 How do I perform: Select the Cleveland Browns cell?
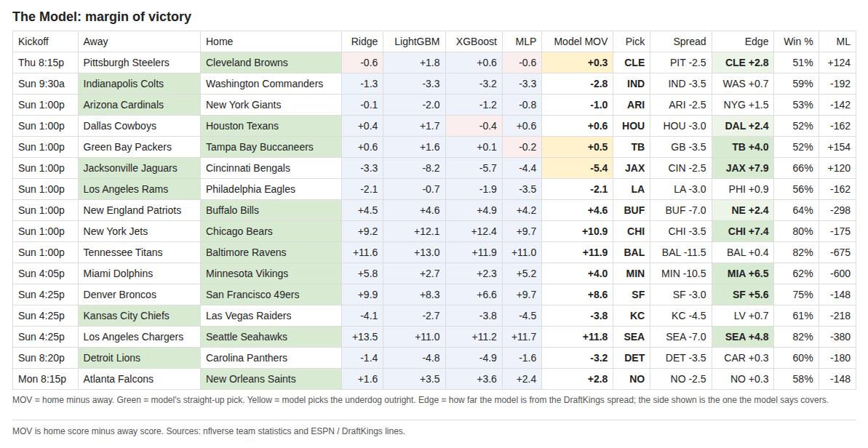click(271, 63)
